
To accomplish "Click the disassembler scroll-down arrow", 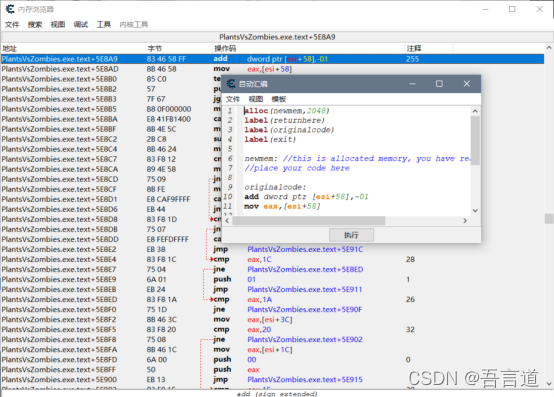I will 549,384.
